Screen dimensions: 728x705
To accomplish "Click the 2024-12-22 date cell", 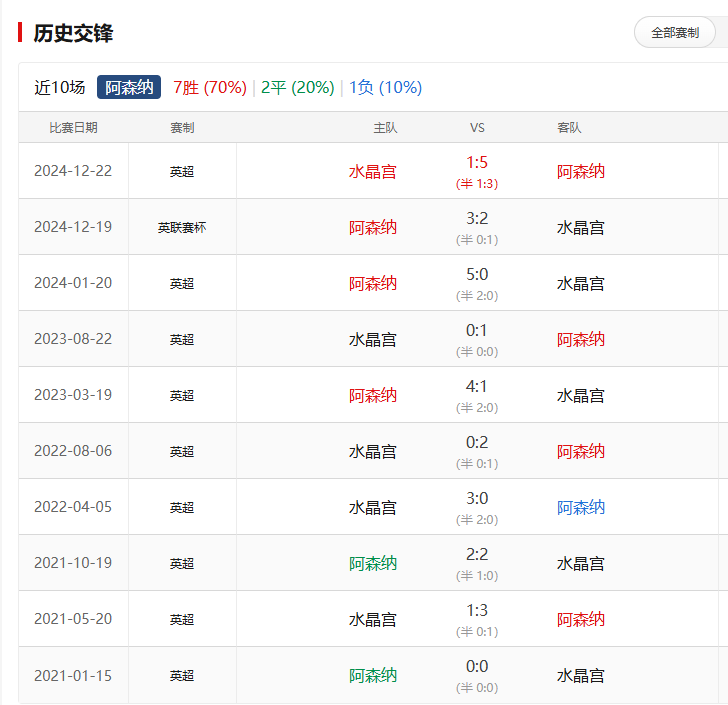I will tap(73, 171).
